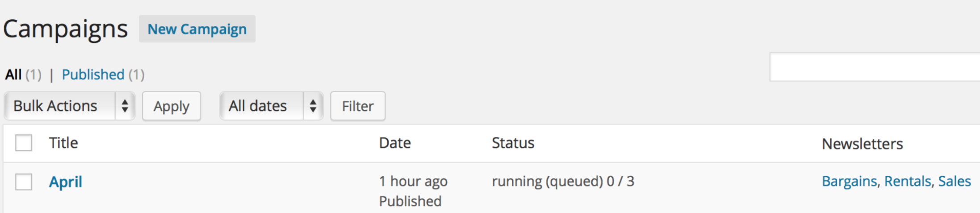Viewport: 980px width, 213px height.
Task: Sort by Date column header
Action: click(395, 143)
